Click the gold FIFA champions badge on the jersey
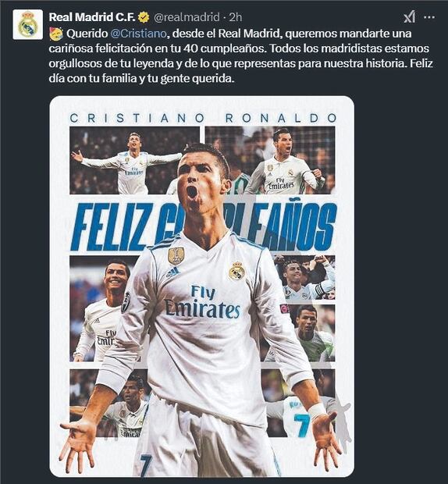The image size is (448, 484). 176,255
